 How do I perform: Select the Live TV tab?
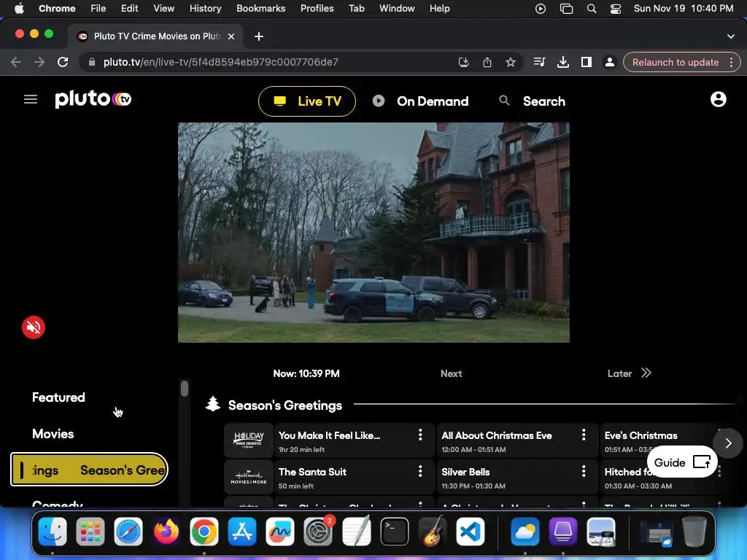[307, 101]
